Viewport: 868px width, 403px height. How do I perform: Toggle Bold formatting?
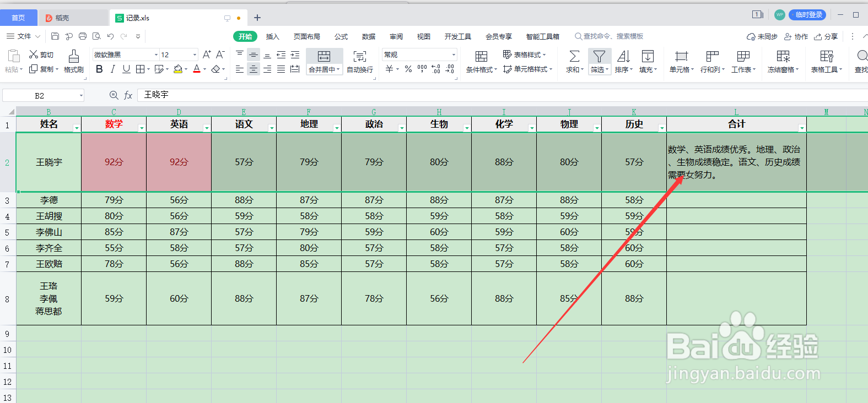(99, 69)
